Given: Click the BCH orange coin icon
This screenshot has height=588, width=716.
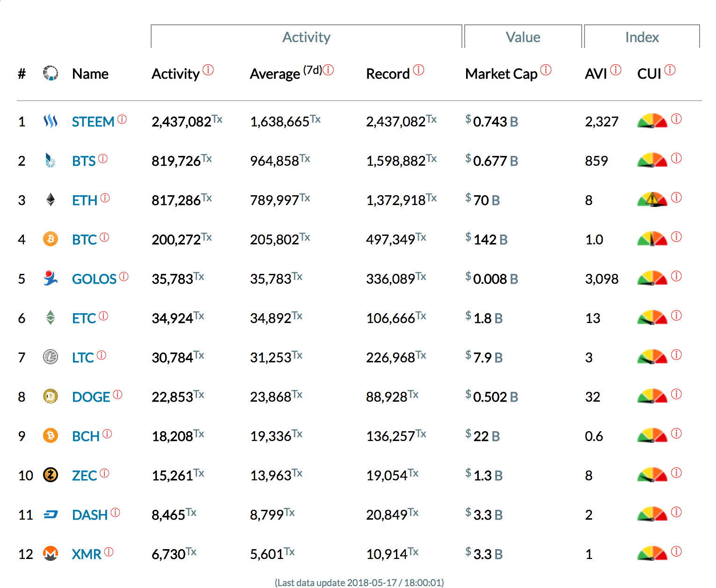Looking at the screenshot, I should [51, 436].
